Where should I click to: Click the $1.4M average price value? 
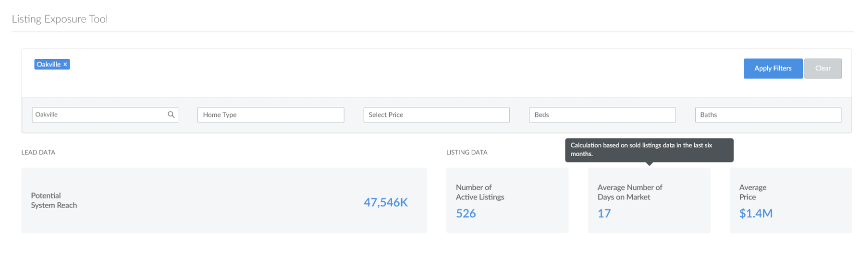click(756, 213)
